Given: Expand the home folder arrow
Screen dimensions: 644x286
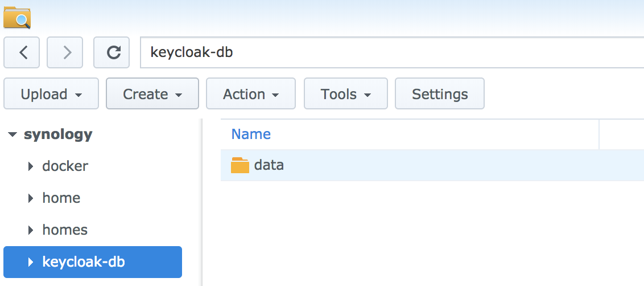Looking at the screenshot, I should click(30, 198).
